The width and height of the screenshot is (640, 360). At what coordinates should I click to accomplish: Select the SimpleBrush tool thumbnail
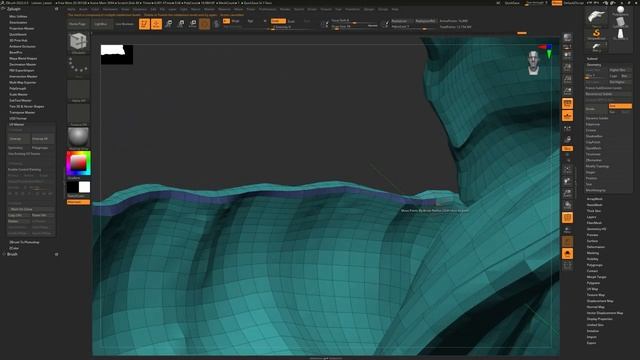(x=596, y=34)
